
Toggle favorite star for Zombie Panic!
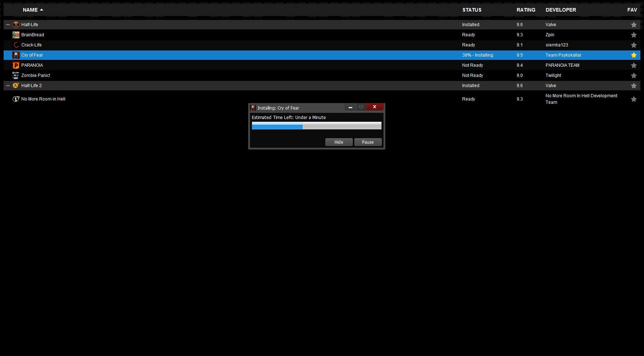point(634,75)
